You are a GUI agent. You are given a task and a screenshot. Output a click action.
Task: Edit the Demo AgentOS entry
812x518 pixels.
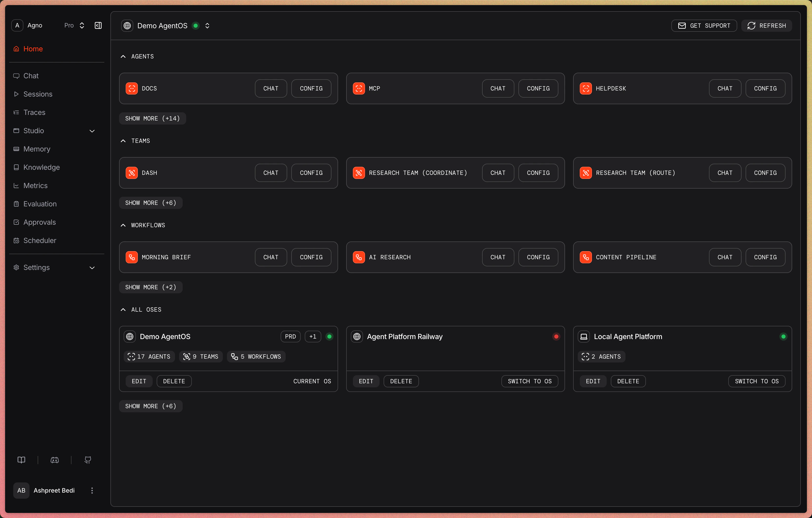139,381
